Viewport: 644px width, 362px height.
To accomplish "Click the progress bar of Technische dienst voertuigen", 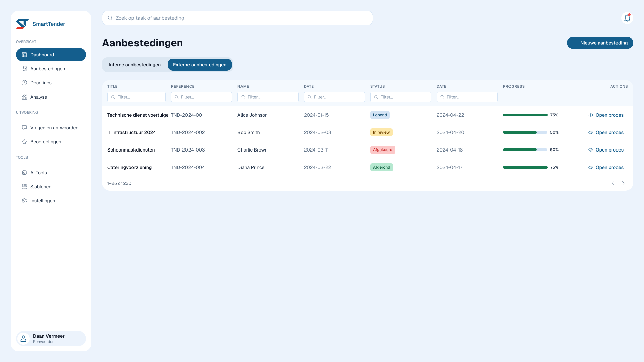I will 525,115.
